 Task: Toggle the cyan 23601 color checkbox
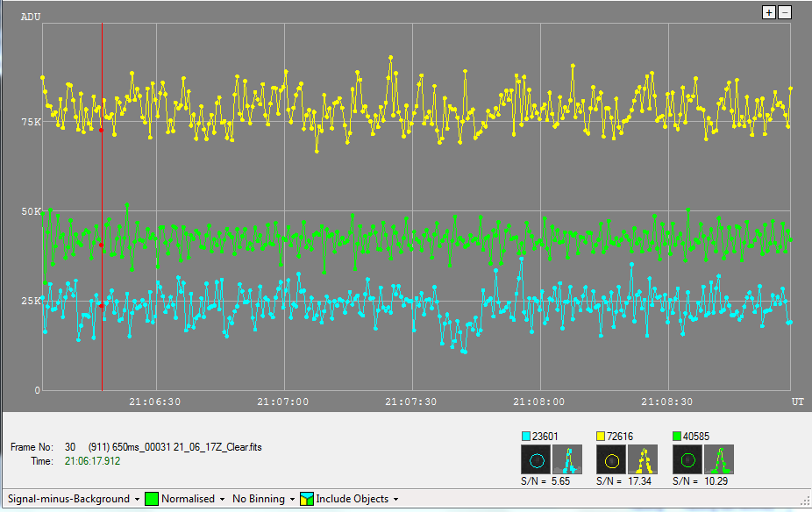[x=526, y=436]
